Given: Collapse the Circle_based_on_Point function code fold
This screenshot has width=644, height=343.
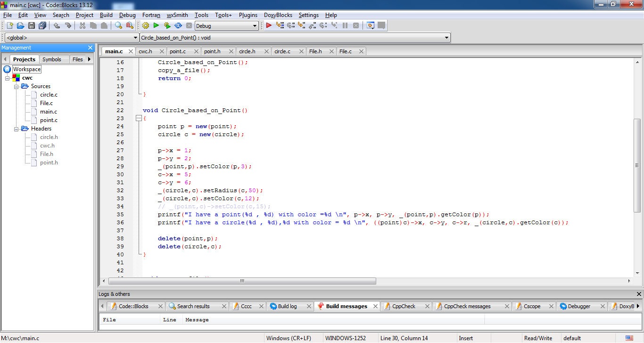Looking at the screenshot, I should [139, 118].
